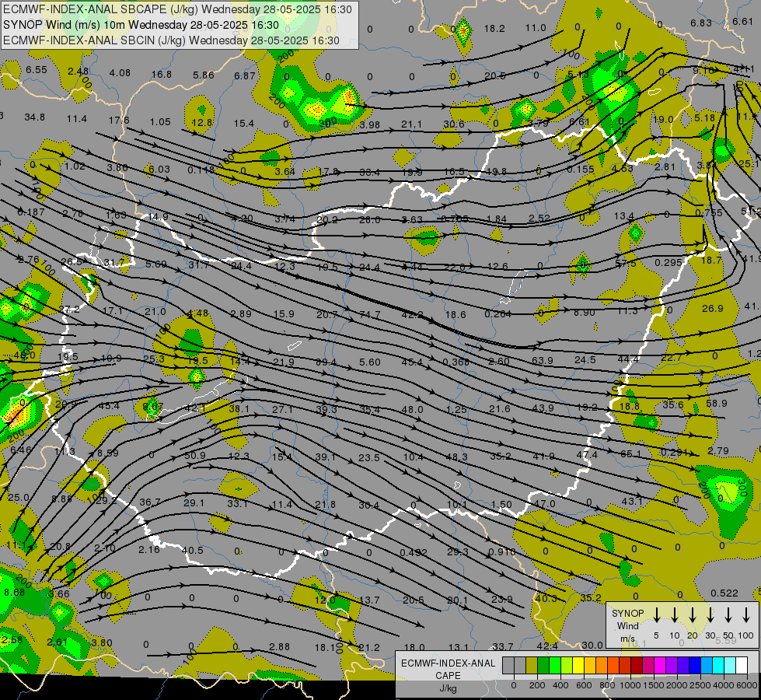Click the map value 5.60
The width and height of the screenshot is (761, 700).
370,362
